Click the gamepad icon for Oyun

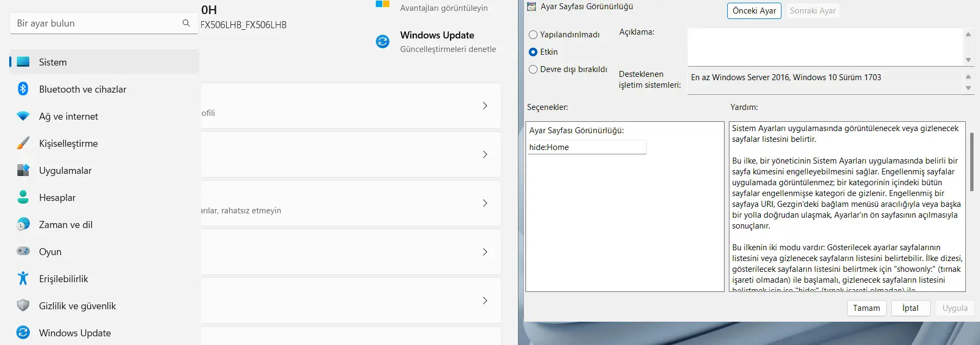pos(23,251)
